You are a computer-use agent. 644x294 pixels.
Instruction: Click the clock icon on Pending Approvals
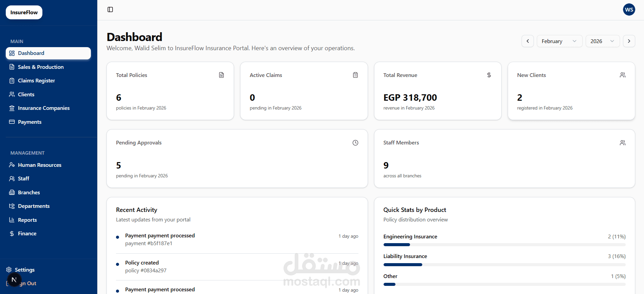click(x=355, y=143)
